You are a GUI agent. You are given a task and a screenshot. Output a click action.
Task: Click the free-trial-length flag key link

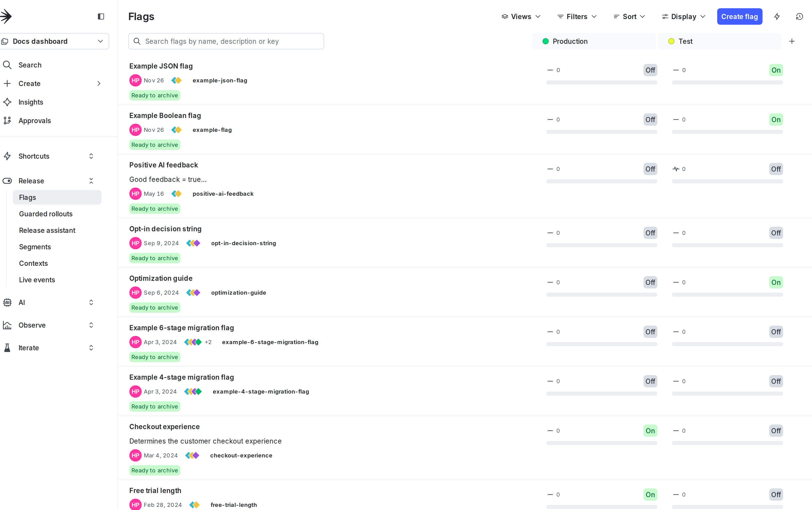pyautogui.click(x=233, y=505)
